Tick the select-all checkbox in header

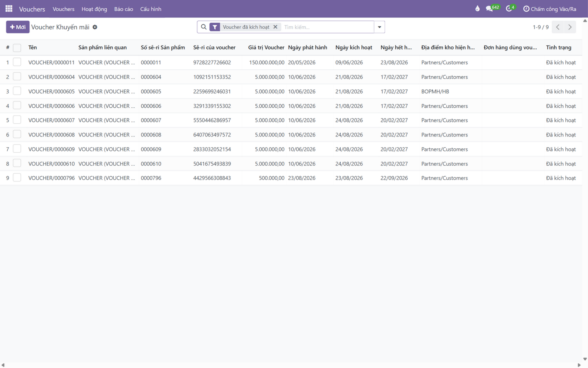pos(17,48)
